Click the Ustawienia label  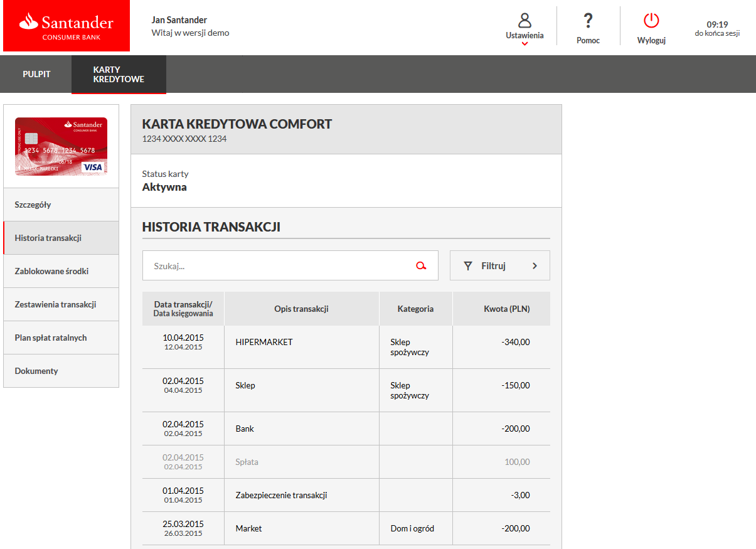tap(524, 36)
